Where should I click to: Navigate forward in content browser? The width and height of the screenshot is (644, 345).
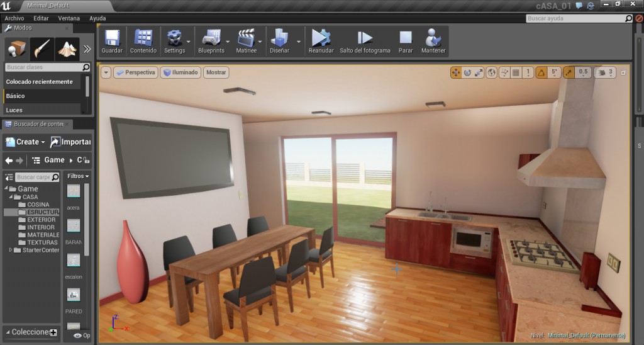tap(19, 161)
